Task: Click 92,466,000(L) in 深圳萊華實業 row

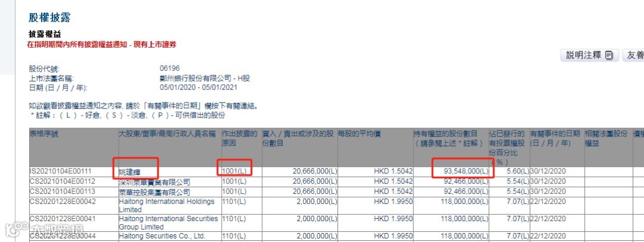Action: pyautogui.click(x=466, y=181)
